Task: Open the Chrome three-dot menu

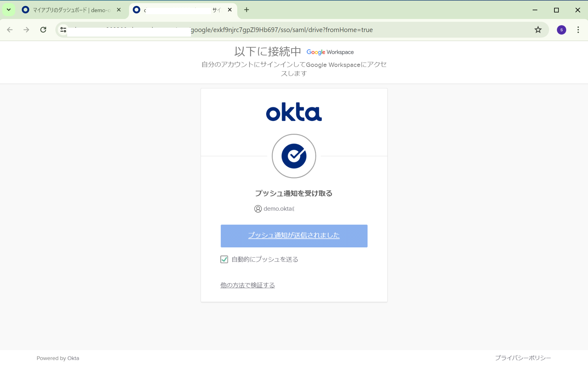Action: tap(578, 30)
